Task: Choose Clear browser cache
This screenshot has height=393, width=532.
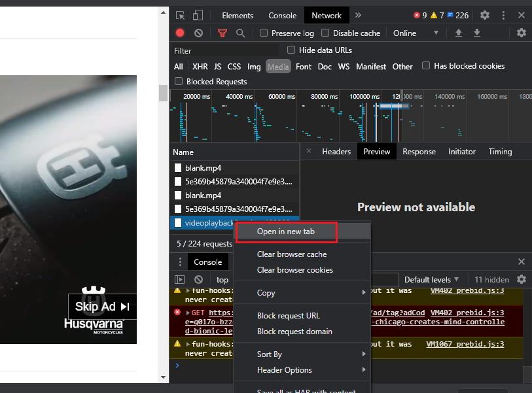Action: 302,254
